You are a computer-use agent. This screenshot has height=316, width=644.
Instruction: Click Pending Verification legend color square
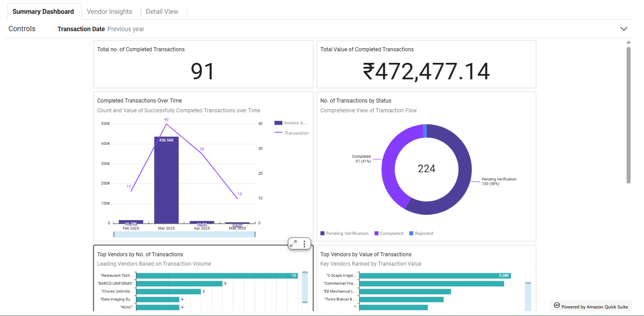323,234
